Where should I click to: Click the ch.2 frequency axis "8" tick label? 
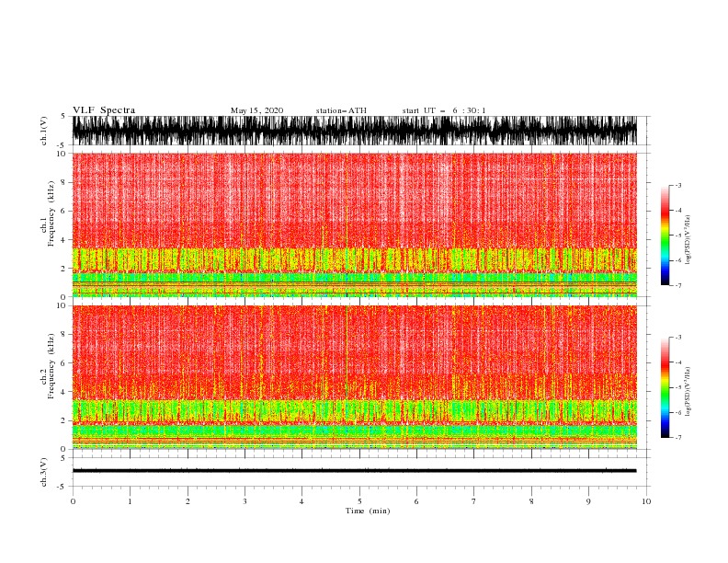coord(63,335)
